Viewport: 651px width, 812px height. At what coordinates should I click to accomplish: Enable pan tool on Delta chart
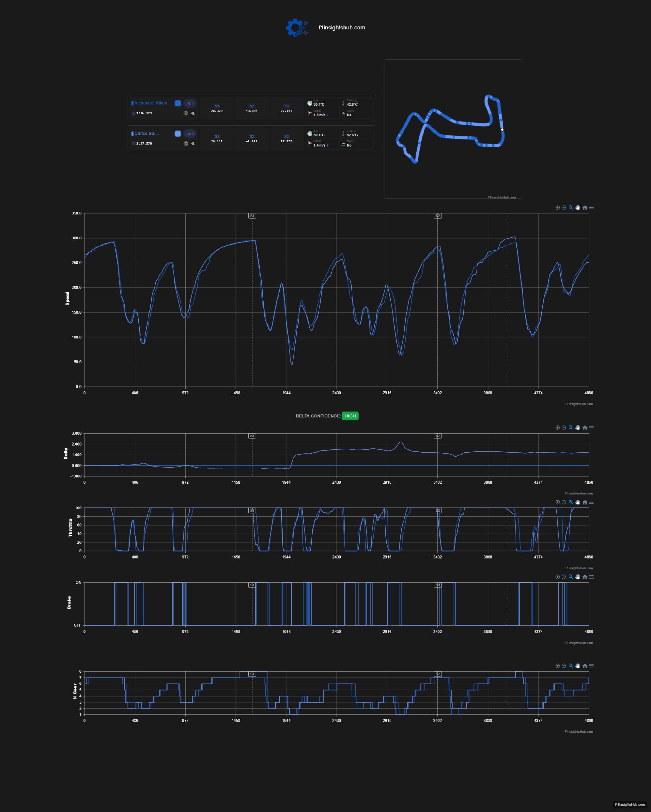point(577,428)
